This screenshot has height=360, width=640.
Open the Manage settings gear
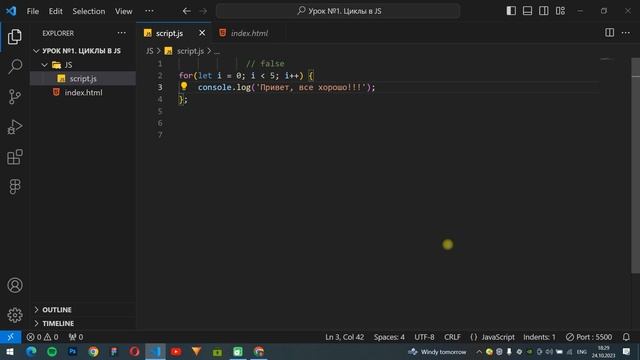click(x=15, y=315)
